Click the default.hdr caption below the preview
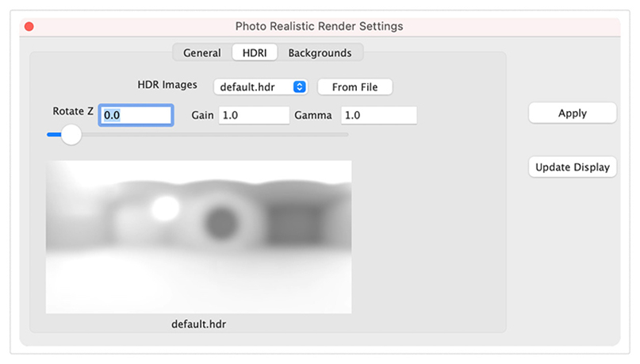Screen dimensions: 640x364 (x=199, y=324)
